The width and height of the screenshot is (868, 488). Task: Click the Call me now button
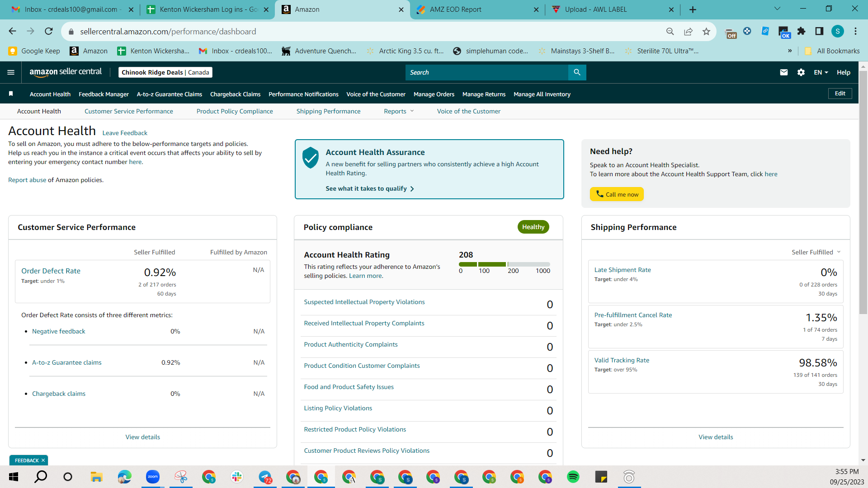617,194
